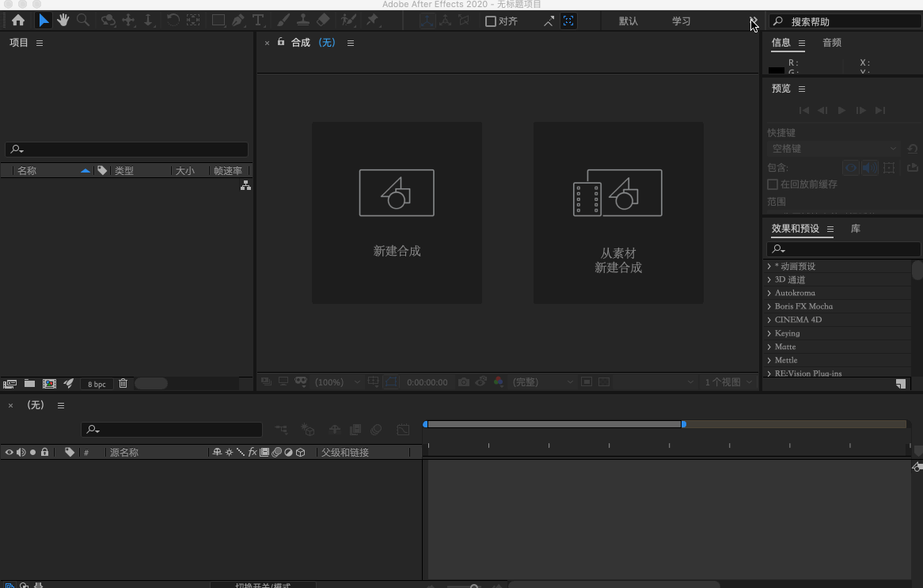Select the Puppet Pin tool
This screenshot has width=923, height=588.
373,21
